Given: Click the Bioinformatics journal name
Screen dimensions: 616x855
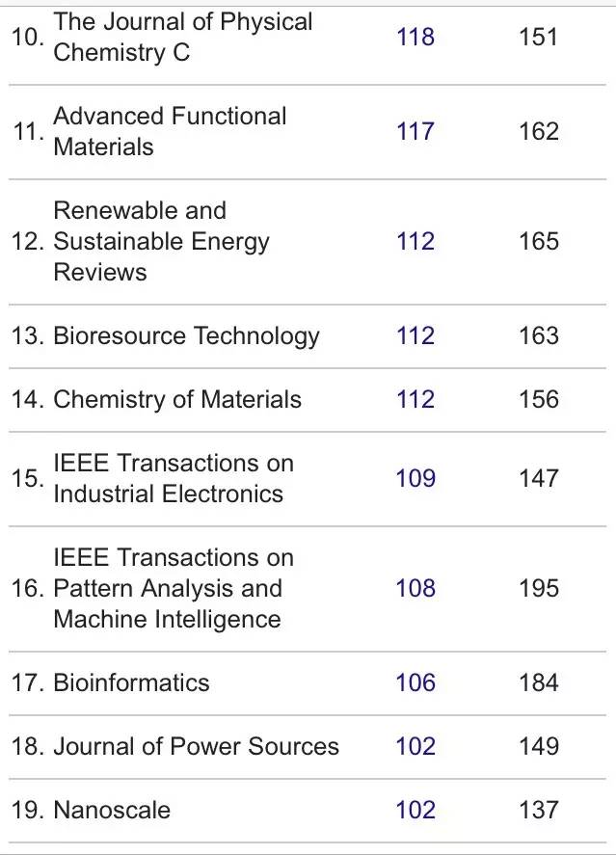Looking at the screenshot, I should 131,682.
